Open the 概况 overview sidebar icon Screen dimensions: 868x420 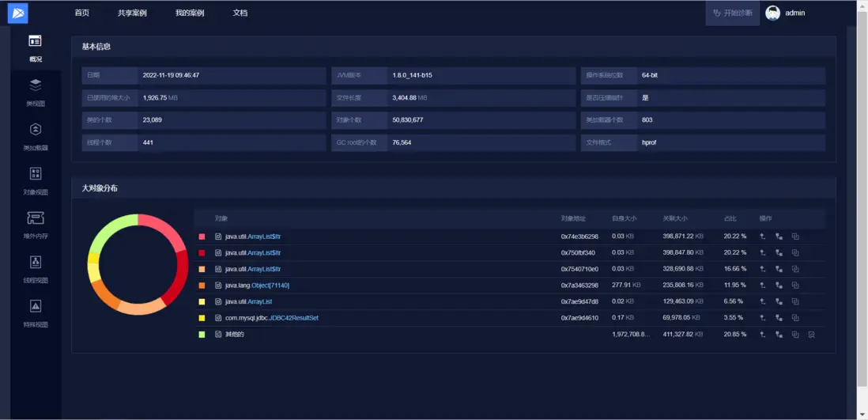(36, 40)
